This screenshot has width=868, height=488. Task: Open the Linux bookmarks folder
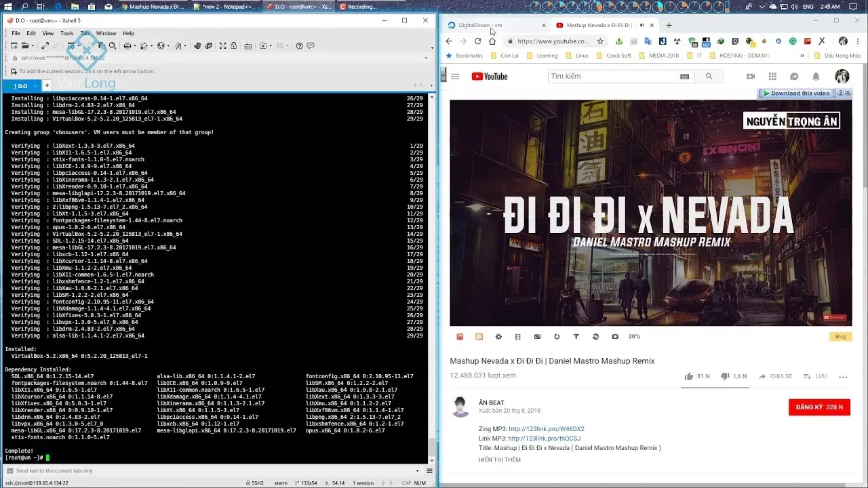(577, 56)
